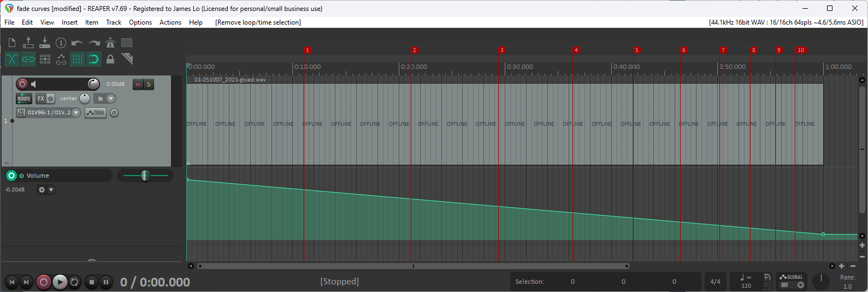Open the Item menu

pos(92,22)
